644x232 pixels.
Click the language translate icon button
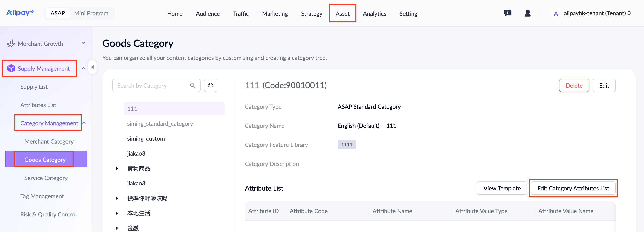(210, 86)
